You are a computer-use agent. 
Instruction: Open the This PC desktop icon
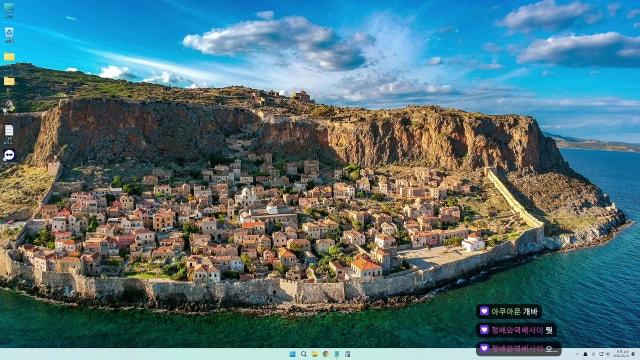[x=9, y=10]
